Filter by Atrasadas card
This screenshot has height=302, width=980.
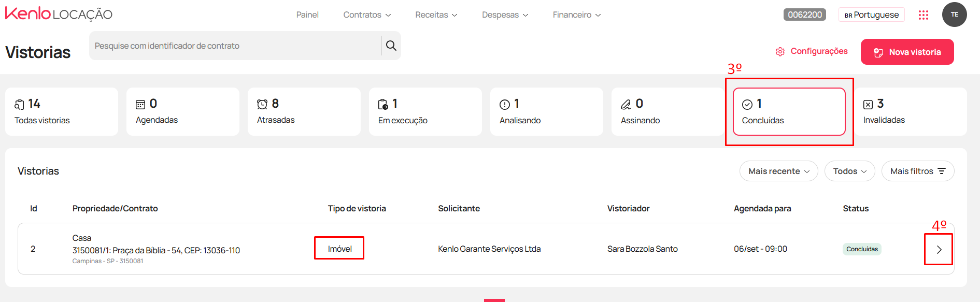point(304,111)
